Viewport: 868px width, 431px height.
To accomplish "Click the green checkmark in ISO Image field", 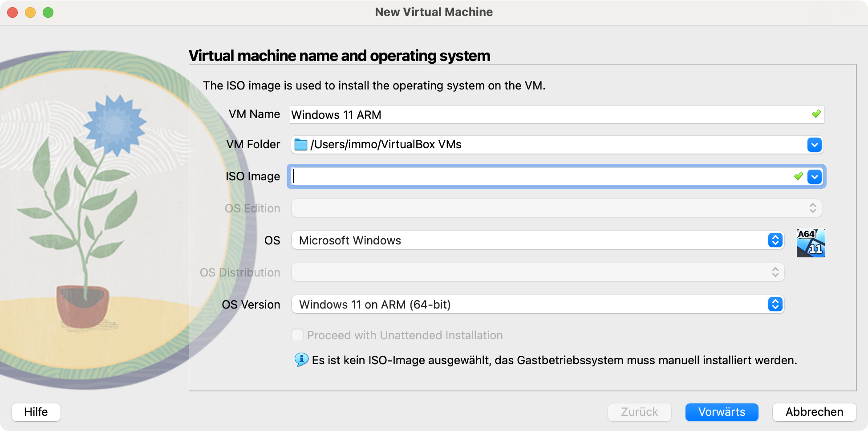I will click(x=799, y=176).
